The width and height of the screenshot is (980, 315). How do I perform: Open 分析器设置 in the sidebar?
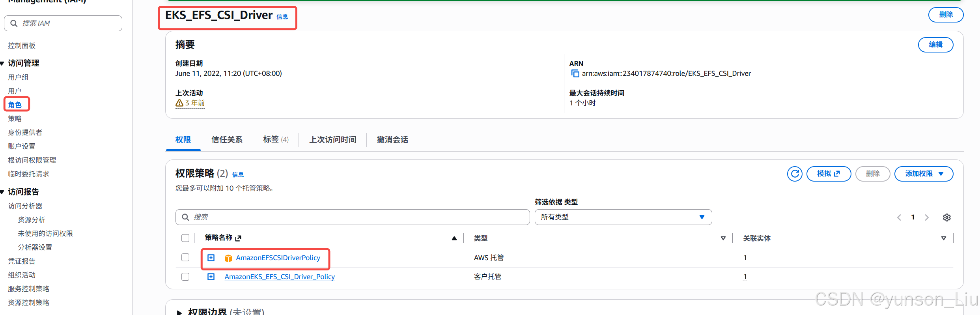point(35,247)
